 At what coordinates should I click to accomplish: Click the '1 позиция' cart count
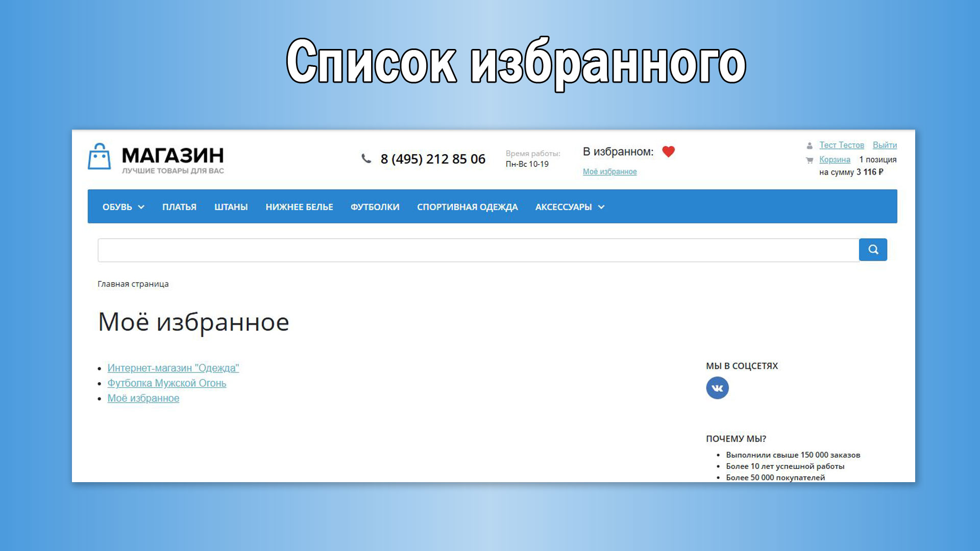click(x=877, y=160)
